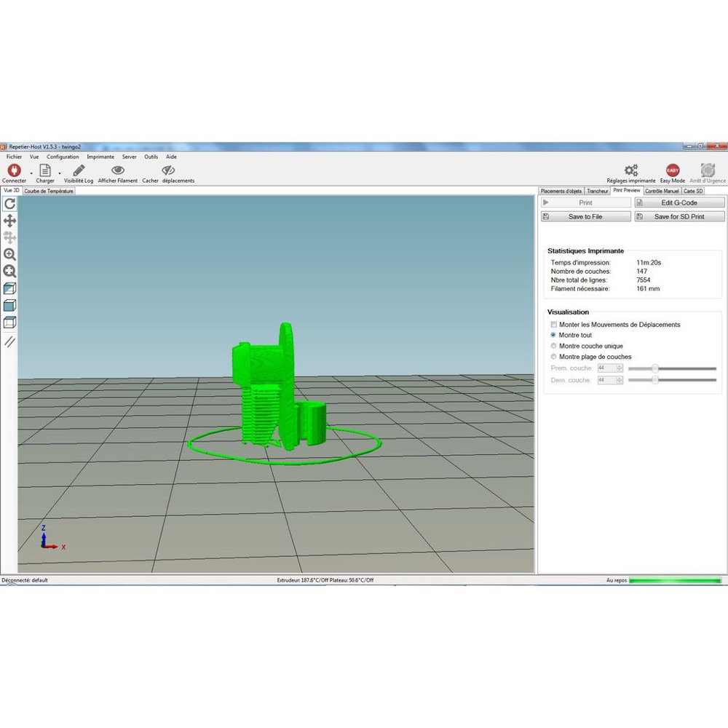Expand dropdown arrow beside Connecter
Screen dimensions: 728x728
tap(31, 174)
